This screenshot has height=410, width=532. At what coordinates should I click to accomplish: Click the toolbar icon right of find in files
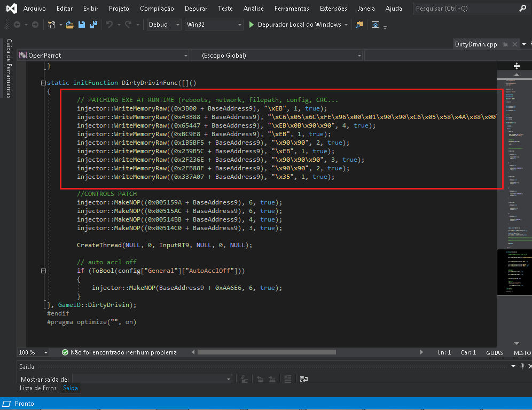pyautogui.click(x=375, y=25)
